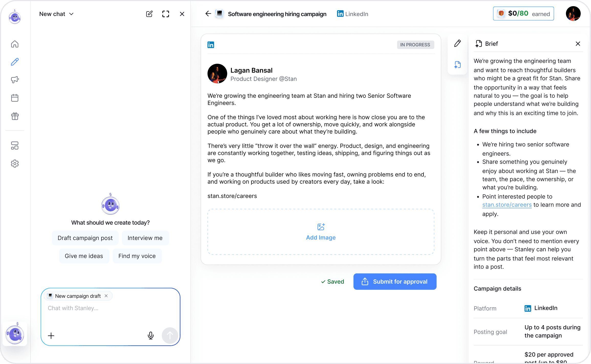Open the dashboard layout icon in sidebar
This screenshot has height=364, width=591.
pos(15,146)
